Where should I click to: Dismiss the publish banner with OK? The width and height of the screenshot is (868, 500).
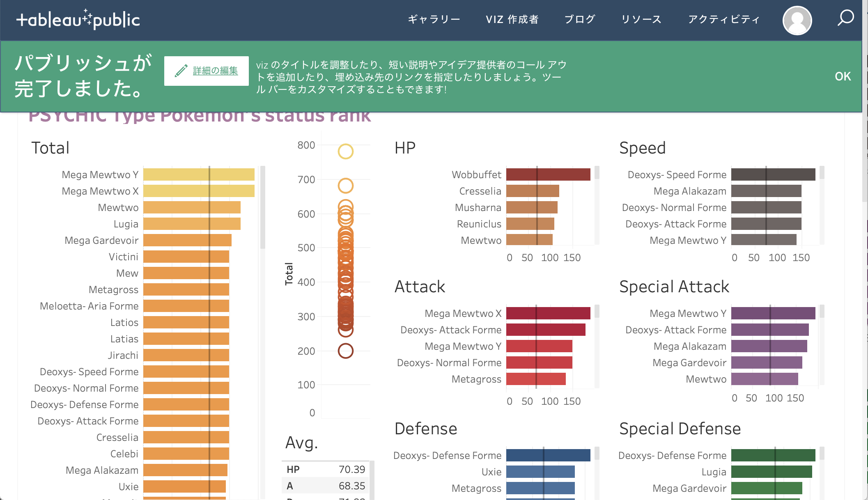pos(843,76)
